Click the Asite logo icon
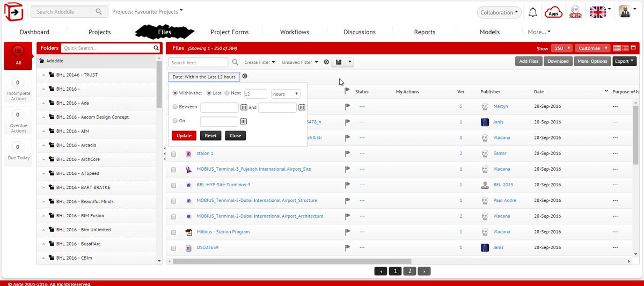Viewport: 644px width, 286px height. 13,12
